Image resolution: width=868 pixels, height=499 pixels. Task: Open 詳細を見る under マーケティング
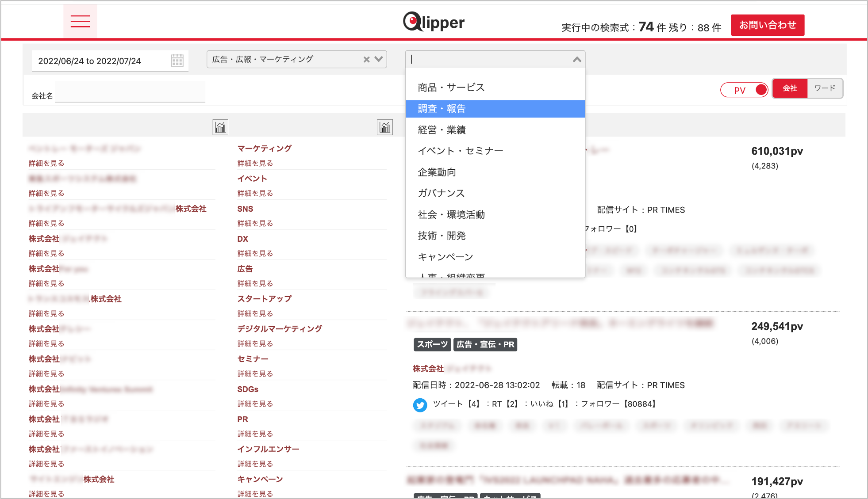click(255, 163)
